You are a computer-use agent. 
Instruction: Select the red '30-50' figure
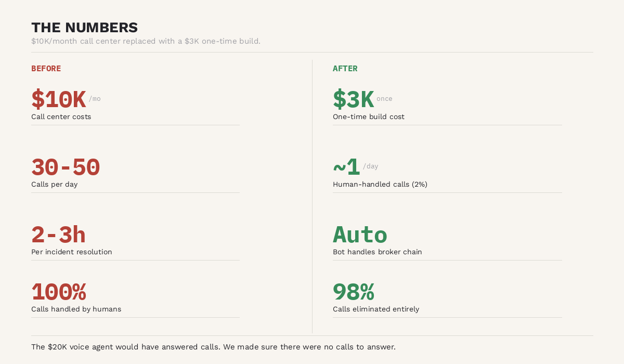coord(66,167)
